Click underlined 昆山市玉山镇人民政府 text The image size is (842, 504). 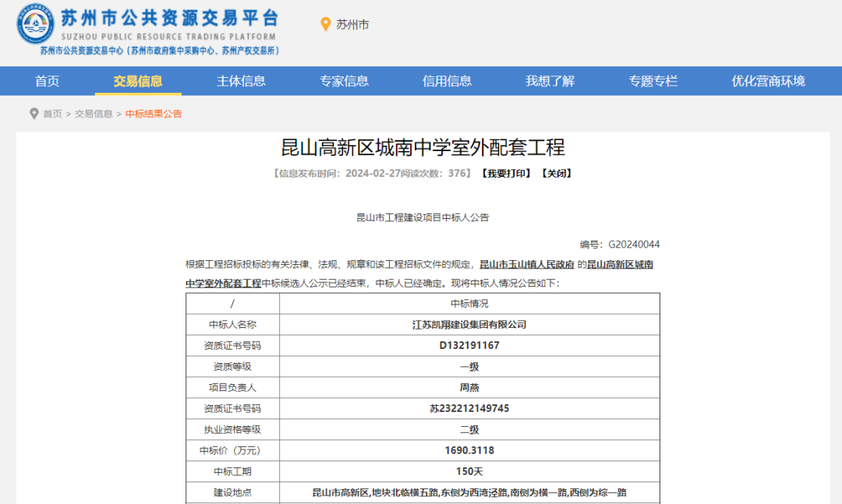(526, 265)
